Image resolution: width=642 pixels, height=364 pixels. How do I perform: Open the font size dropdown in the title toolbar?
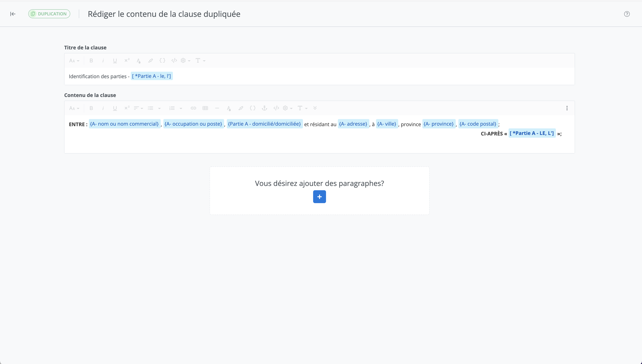tap(74, 60)
